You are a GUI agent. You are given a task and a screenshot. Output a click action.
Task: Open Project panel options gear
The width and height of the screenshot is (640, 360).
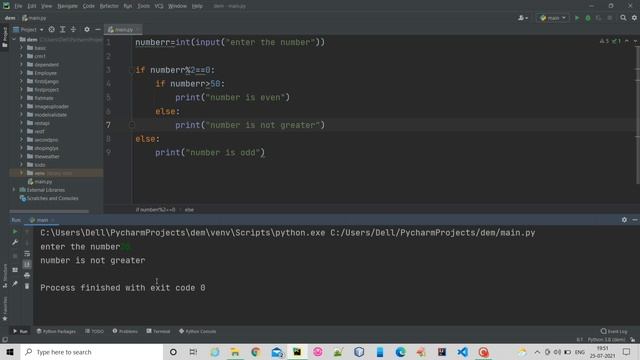click(x=87, y=29)
